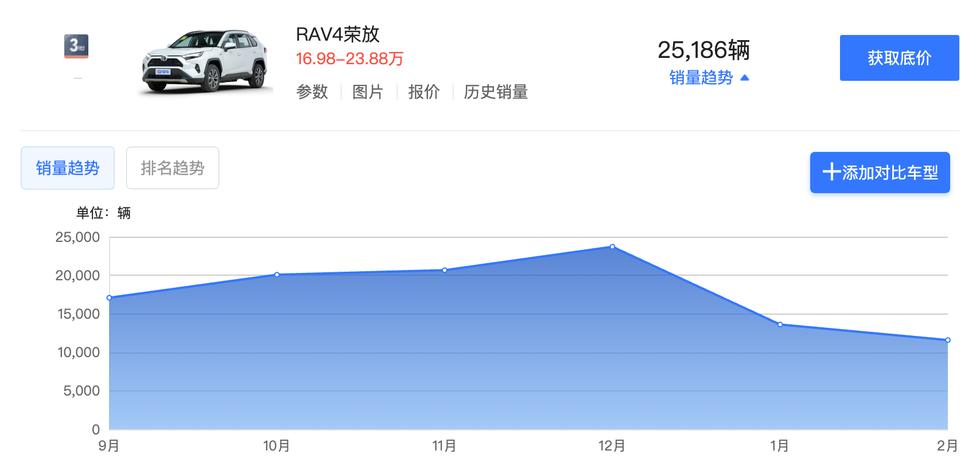Screen dimensions: 980x470
Task: Click the 1月 axis label
Action: (780, 446)
